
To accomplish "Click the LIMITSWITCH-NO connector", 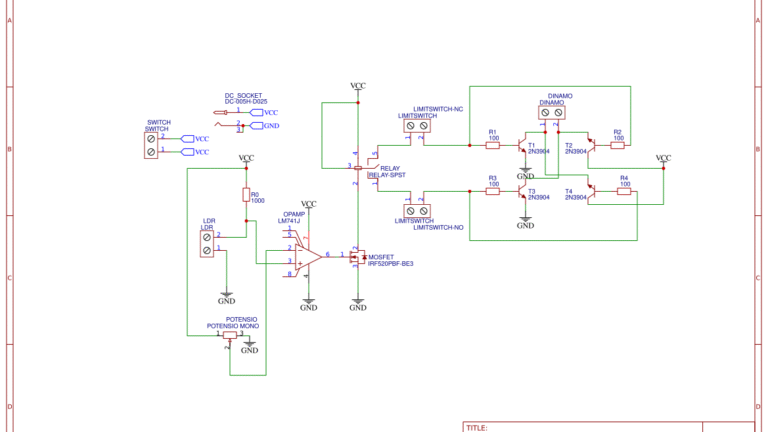I will (416, 210).
